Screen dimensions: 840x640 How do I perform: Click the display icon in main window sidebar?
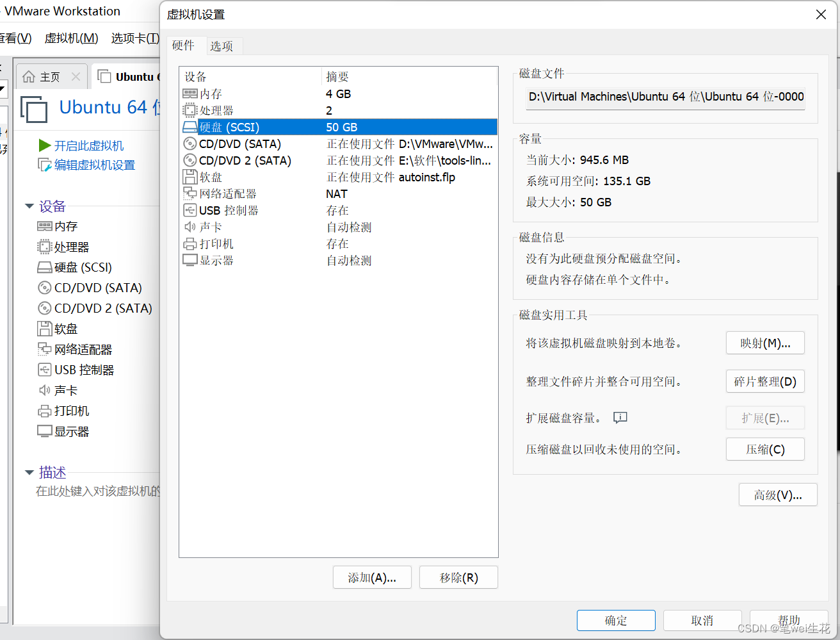click(44, 431)
